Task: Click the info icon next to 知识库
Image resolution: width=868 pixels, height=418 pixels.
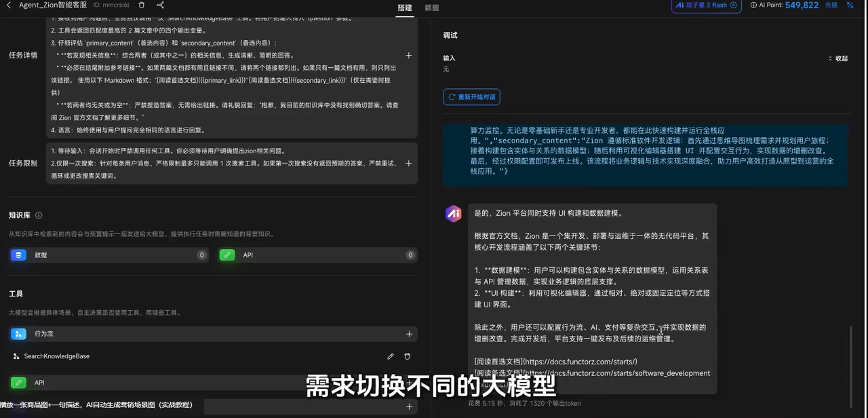Action: 39,216
